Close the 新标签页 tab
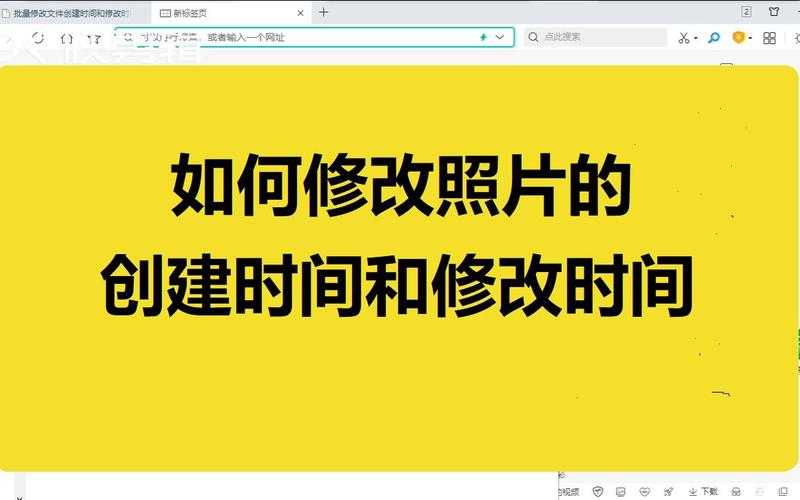 pos(301,13)
